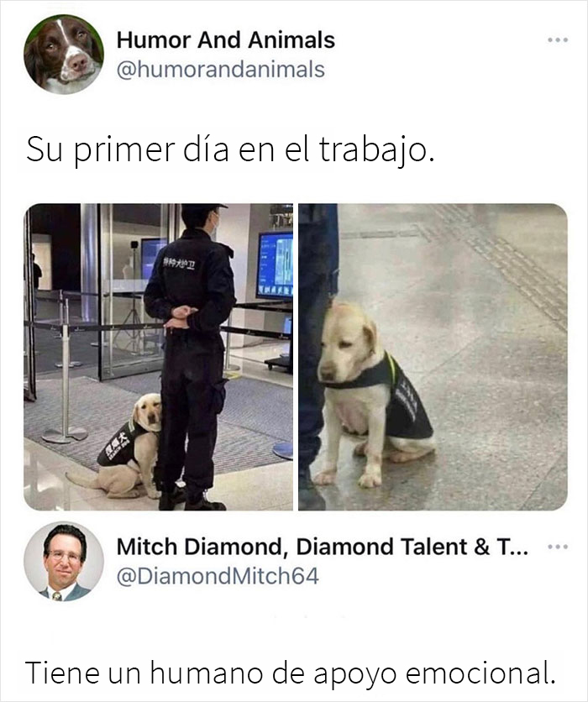Viewport: 588px width, 702px height.
Task: Click the blue monitor screen in the left photo
Action: (275, 266)
